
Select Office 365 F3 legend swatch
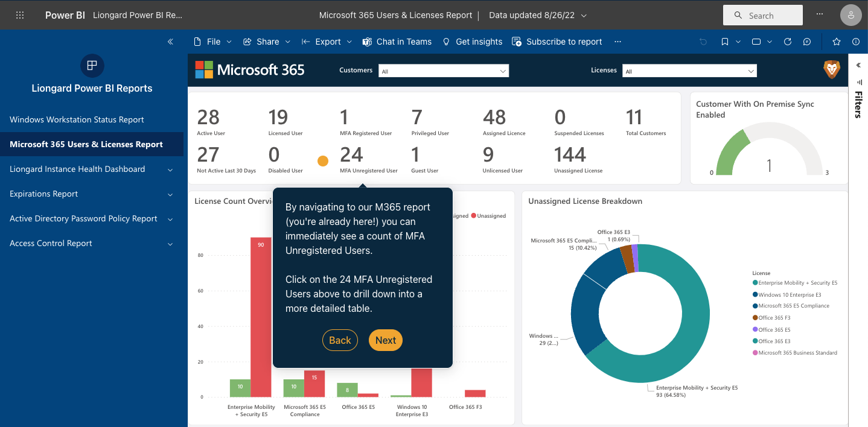click(x=755, y=318)
